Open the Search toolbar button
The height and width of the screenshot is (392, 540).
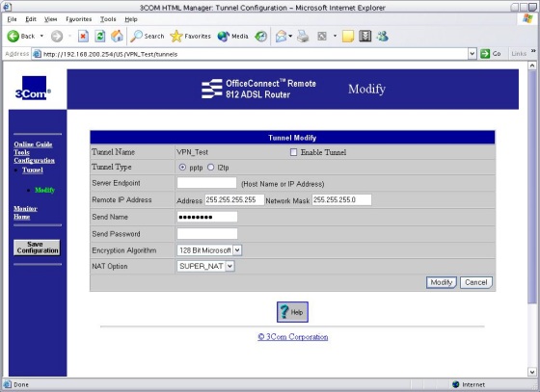click(147, 36)
